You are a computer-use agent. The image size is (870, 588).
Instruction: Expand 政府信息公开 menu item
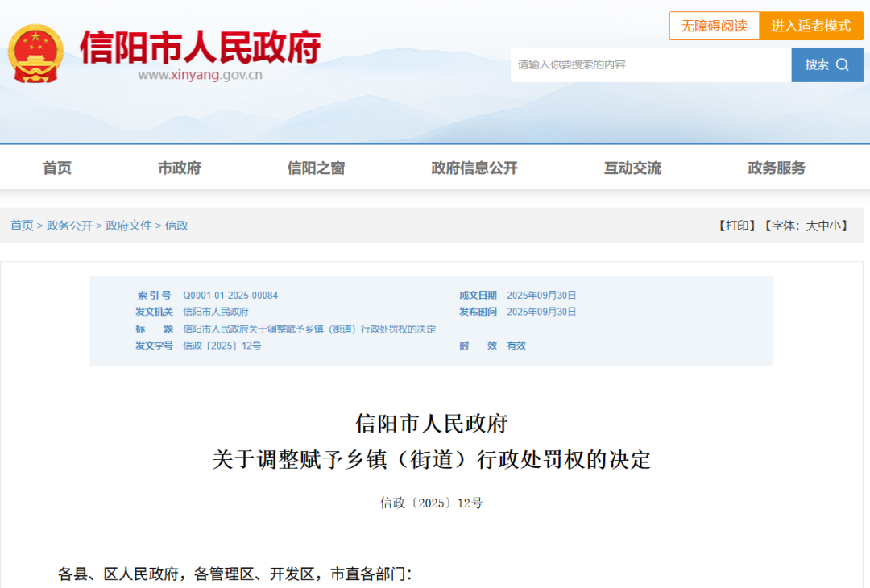[x=474, y=168]
